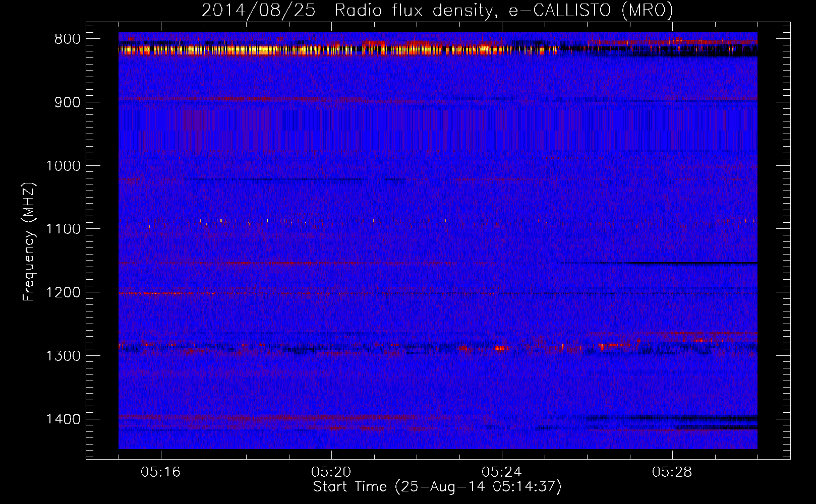The image size is (816, 504).
Task: Select the 1100 frequency tick label
Action: [x=63, y=229]
